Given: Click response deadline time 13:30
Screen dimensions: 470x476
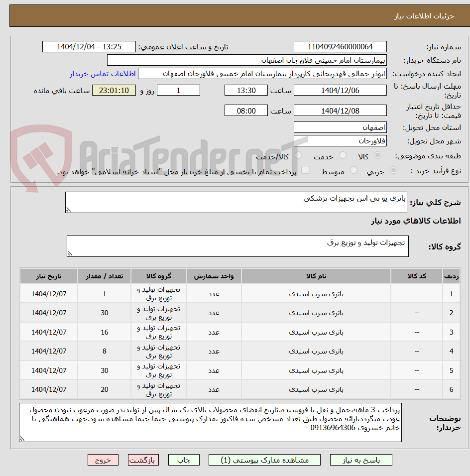Looking at the screenshot, I should click(x=246, y=91).
